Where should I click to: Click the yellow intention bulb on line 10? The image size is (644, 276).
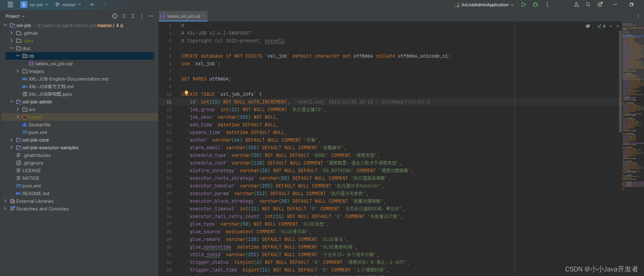(x=186, y=92)
